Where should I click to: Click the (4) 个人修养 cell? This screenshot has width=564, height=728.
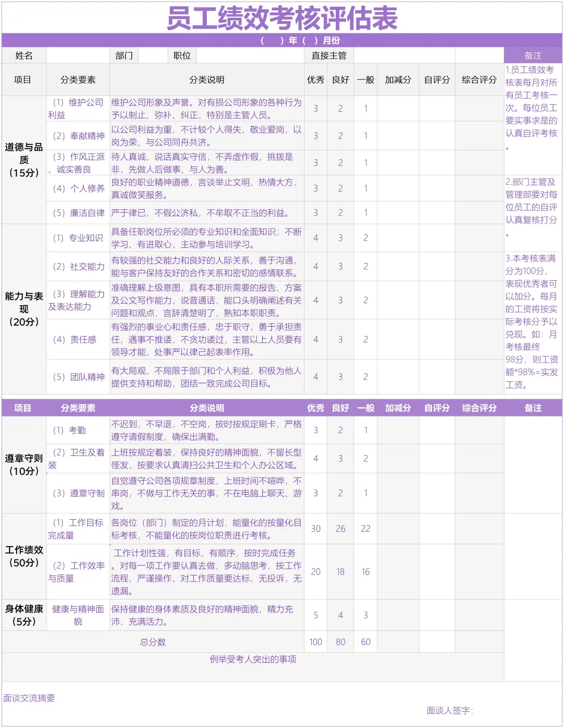pyautogui.click(x=78, y=188)
